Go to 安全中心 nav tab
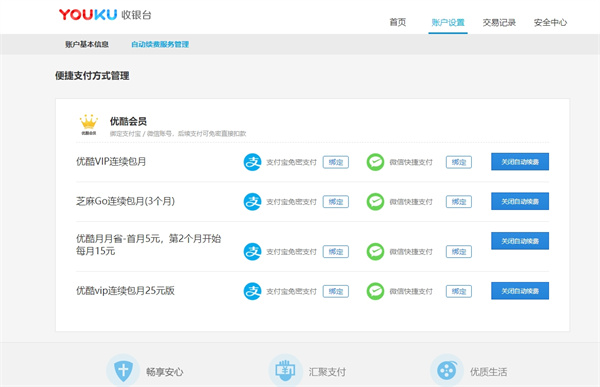This screenshot has height=387, width=600. click(550, 22)
